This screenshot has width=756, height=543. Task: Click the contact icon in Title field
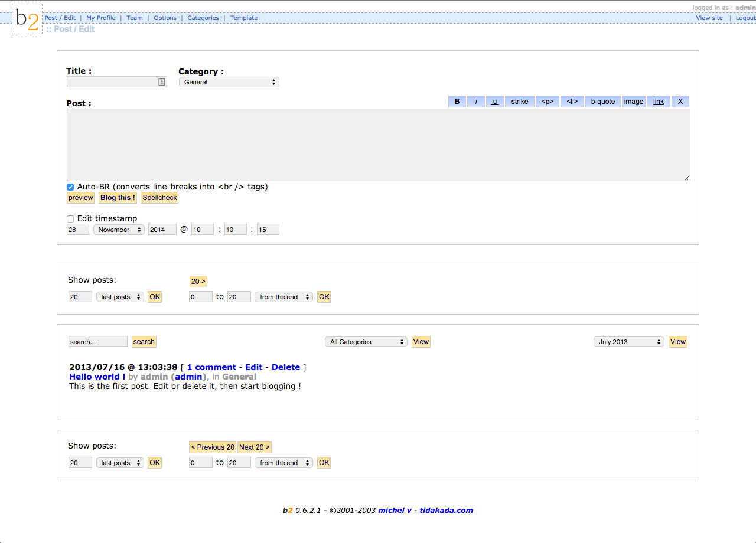coord(162,82)
